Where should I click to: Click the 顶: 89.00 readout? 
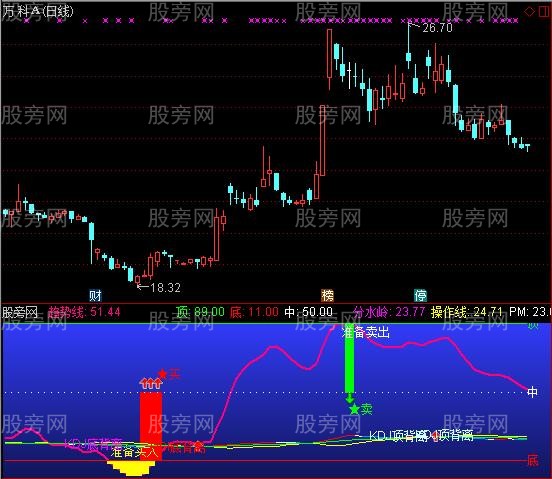coord(200,312)
